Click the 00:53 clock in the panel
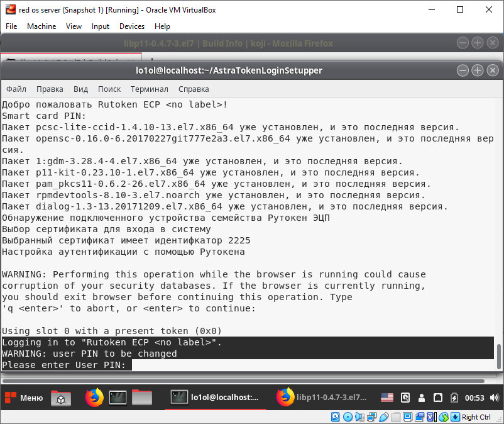504x424 pixels. click(x=474, y=398)
